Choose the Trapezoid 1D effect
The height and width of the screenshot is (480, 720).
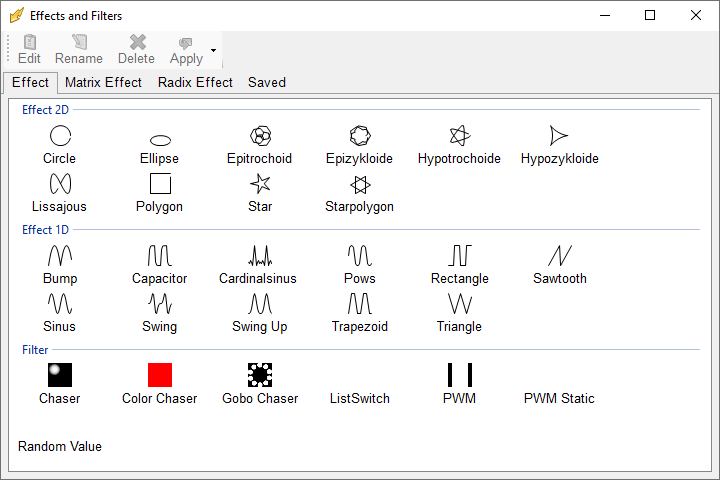pyautogui.click(x=360, y=304)
